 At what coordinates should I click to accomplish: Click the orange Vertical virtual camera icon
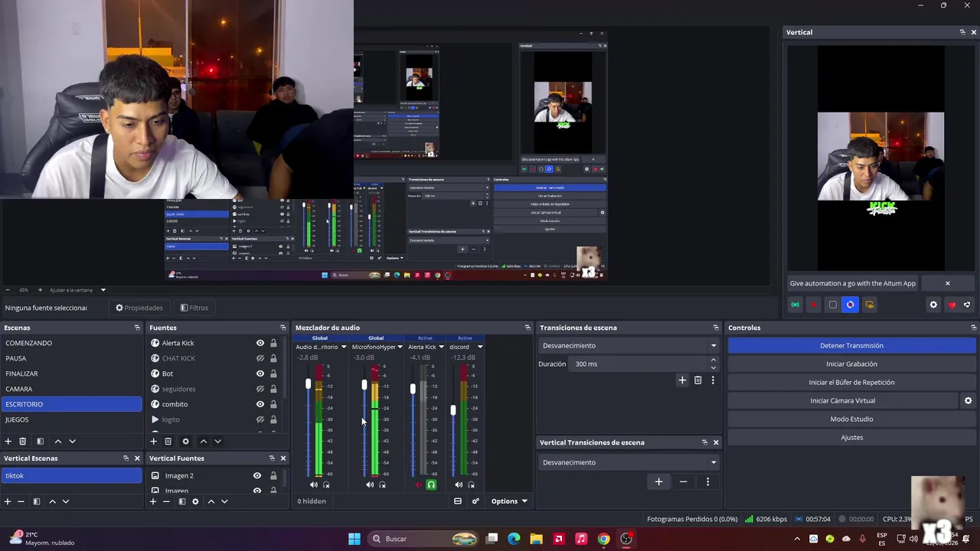click(869, 305)
